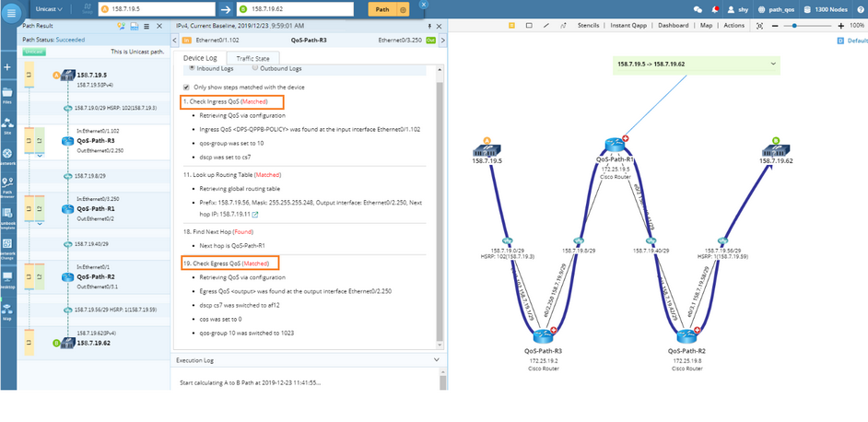
Task: Close the Path Result panel
Action: tap(159, 26)
